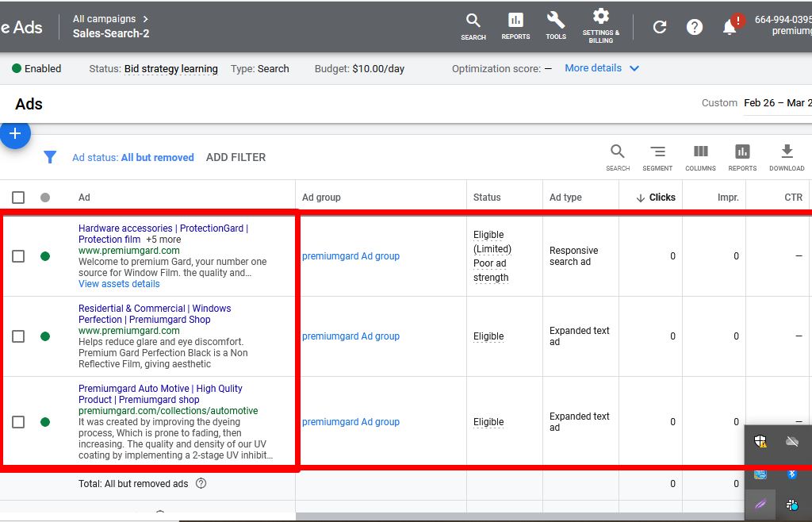Open the Slack tray icon
The height and width of the screenshot is (522, 812).
[792, 505]
